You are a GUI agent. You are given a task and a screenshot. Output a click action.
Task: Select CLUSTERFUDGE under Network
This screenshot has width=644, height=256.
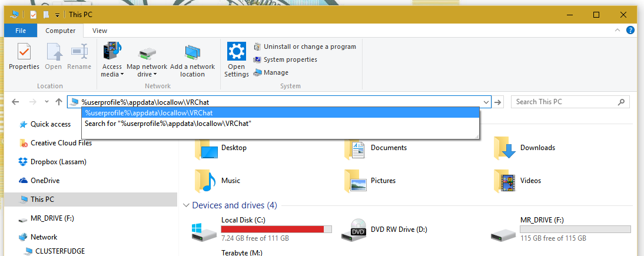pos(55,251)
